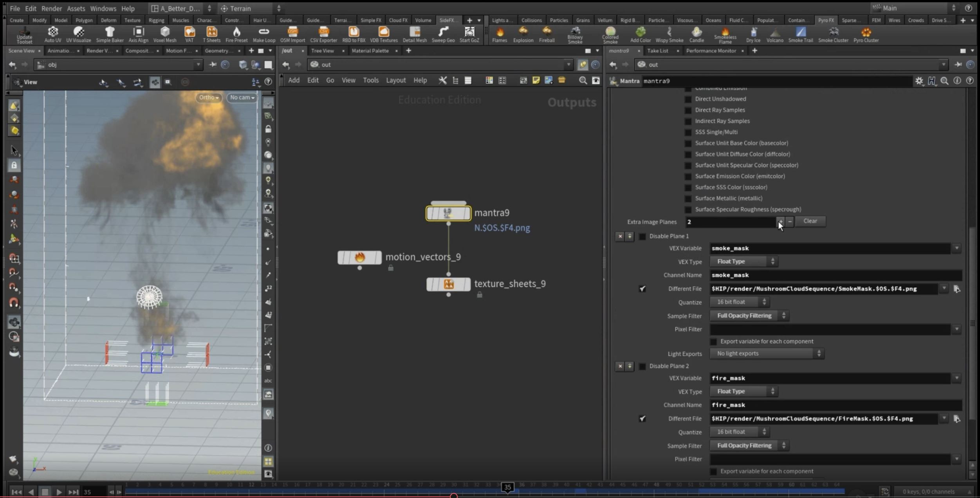The image size is (980, 498).
Task: Enable the Disable Plane 1 checkbox
Action: (x=642, y=236)
